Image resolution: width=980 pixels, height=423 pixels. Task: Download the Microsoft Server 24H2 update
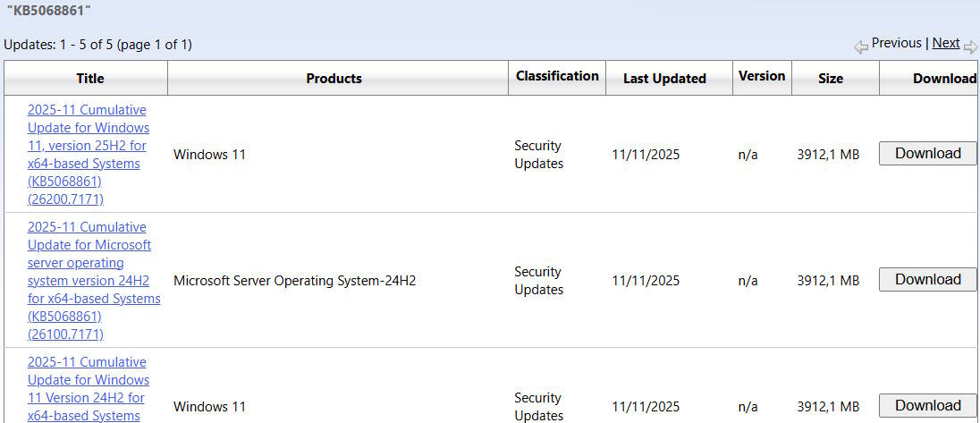927,280
